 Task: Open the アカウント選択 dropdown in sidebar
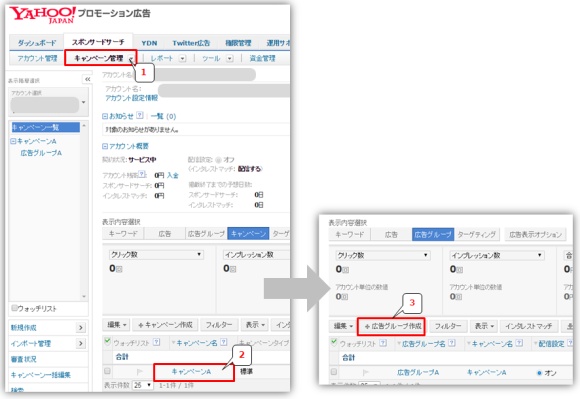pyautogui.click(x=84, y=102)
